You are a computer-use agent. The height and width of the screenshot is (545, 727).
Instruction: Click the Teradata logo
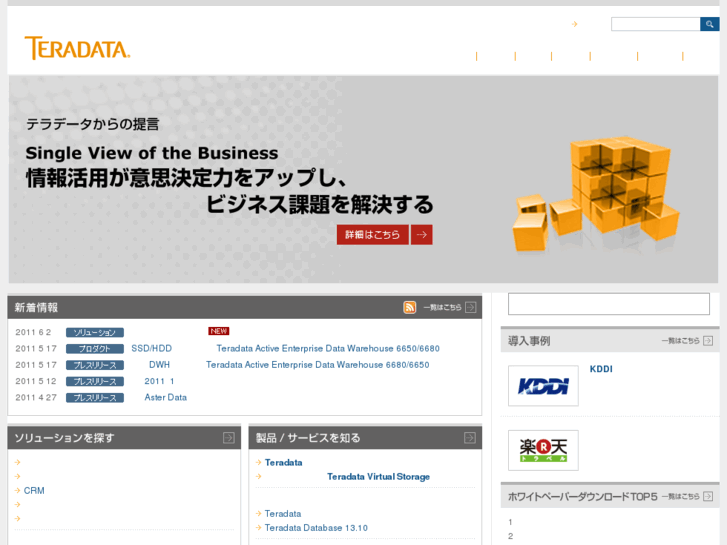tap(77, 48)
